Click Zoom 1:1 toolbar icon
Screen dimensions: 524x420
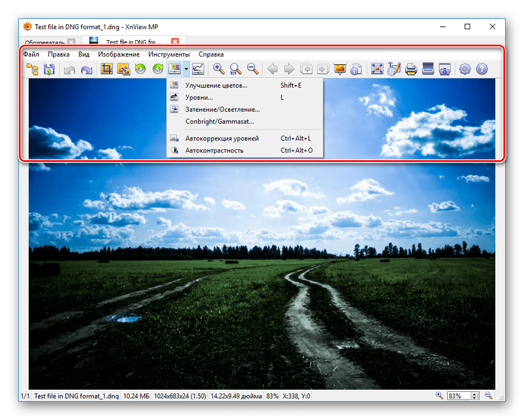click(235, 69)
